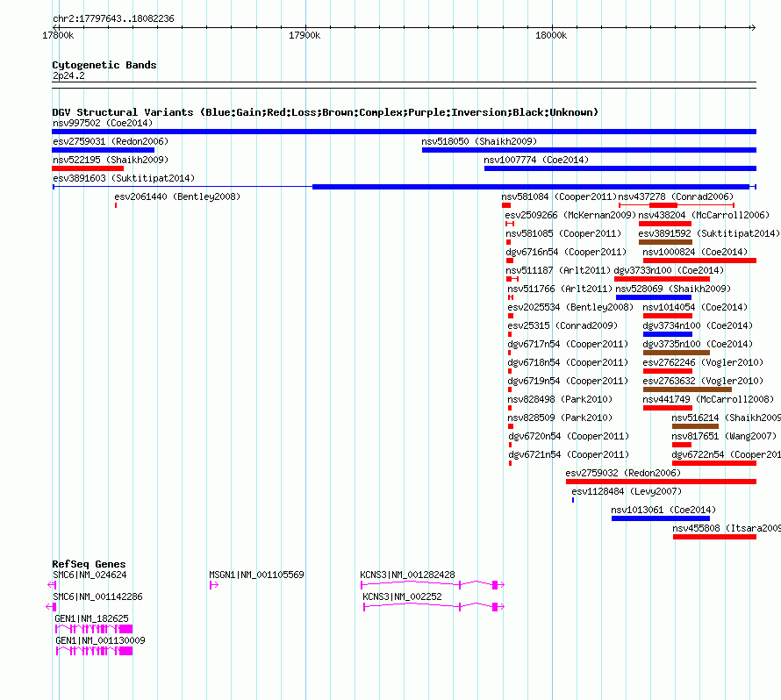Open the esv2762246 (Vogler2010) label
The height and width of the screenshot is (700, 781).
coord(703,362)
